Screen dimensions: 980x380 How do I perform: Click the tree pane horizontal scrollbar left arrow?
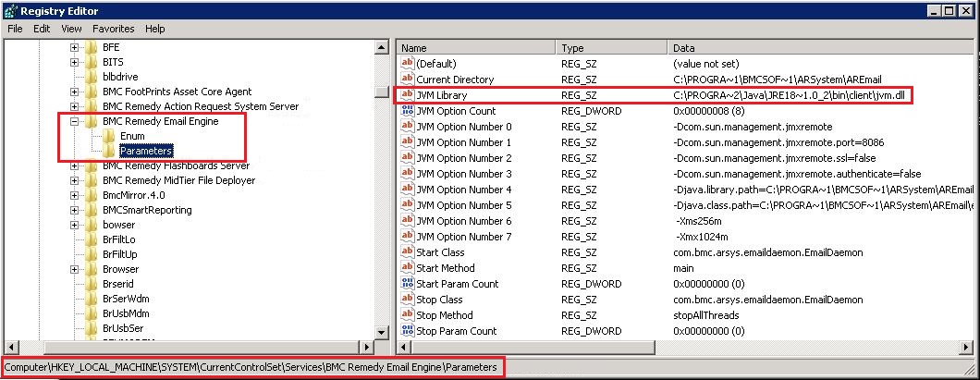point(11,346)
